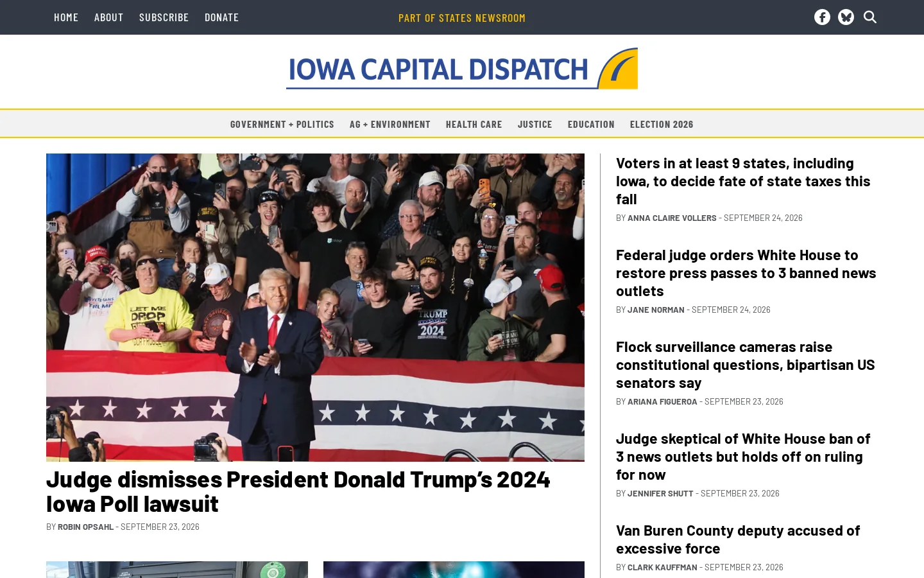This screenshot has width=924, height=578.
Task: Visit the Part of States Newsroom link
Action: [x=462, y=18]
